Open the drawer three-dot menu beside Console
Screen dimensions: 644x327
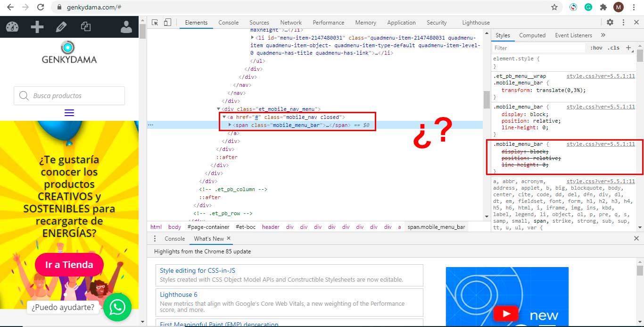155,239
